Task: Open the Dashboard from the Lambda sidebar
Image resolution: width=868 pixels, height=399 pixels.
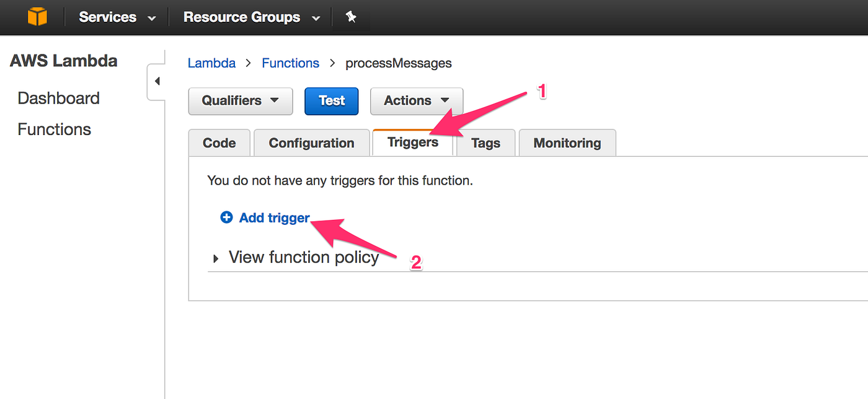Action: pyautogui.click(x=58, y=98)
